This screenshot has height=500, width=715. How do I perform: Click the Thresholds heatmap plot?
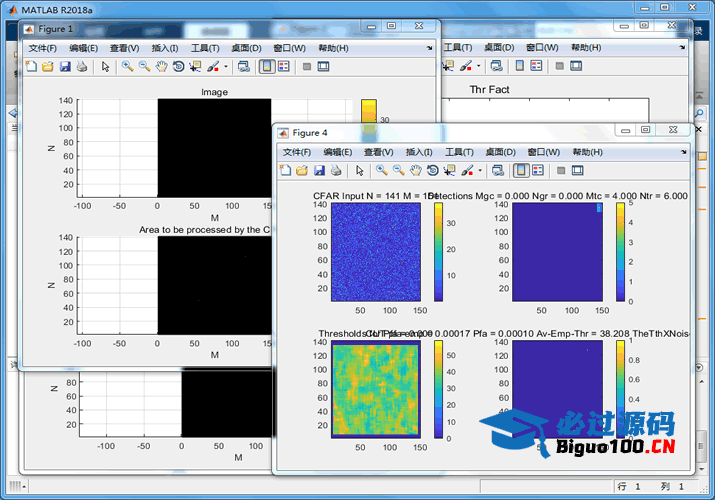coord(376,390)
